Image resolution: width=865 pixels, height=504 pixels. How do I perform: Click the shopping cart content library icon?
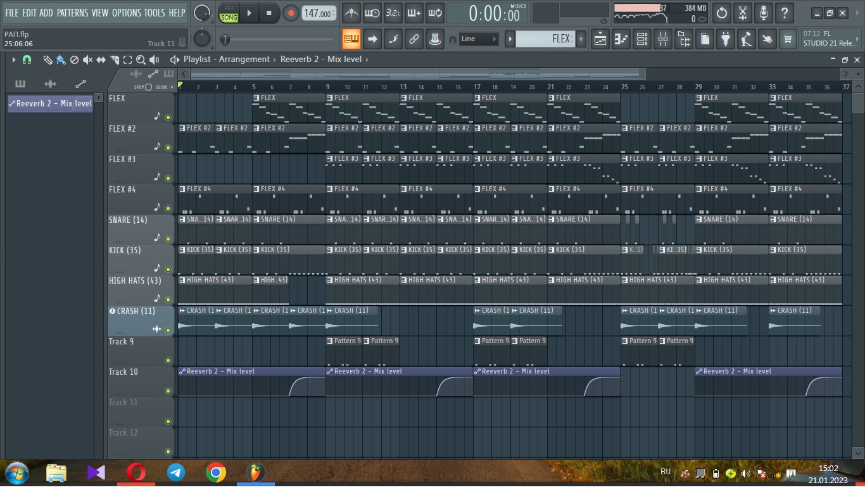(x=787, y=39)
